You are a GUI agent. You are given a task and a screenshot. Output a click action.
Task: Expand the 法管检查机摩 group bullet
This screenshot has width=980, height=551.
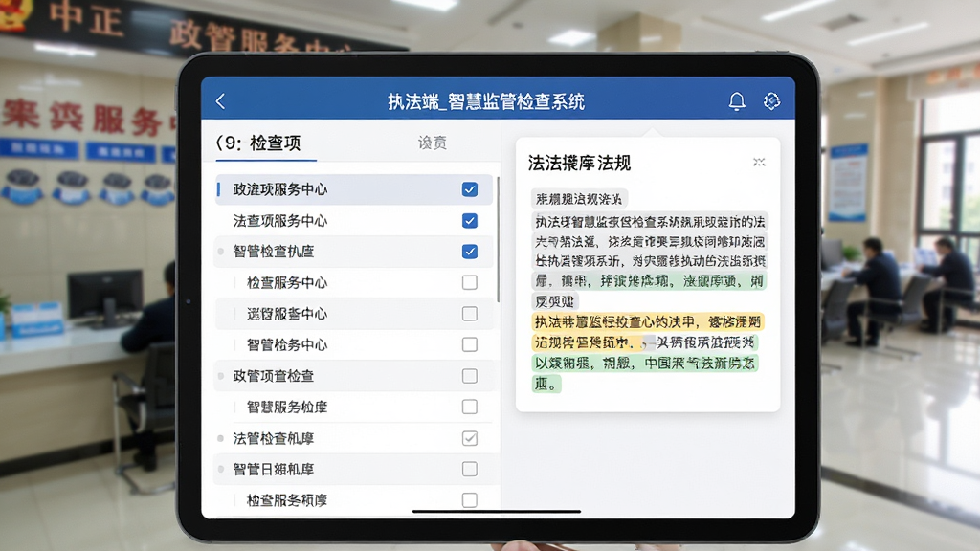(221, 438)
